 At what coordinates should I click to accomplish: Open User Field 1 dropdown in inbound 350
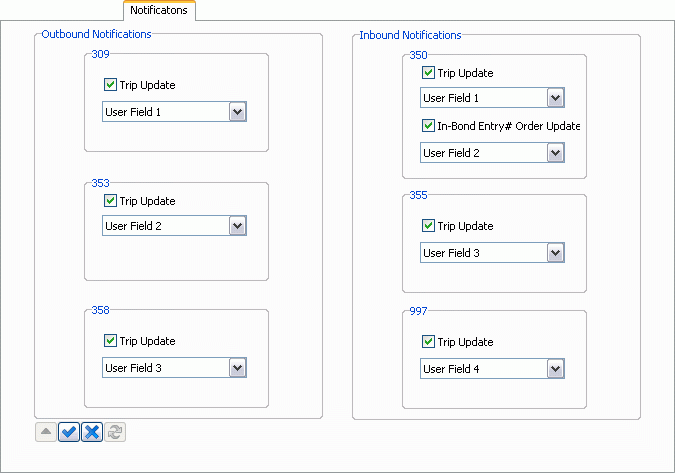[x=556, y=98]
